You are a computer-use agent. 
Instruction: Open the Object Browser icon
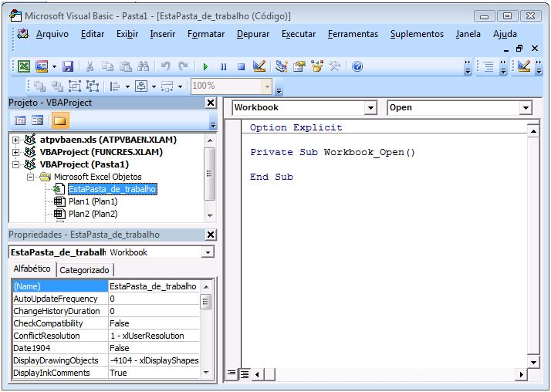pos(317,66)
